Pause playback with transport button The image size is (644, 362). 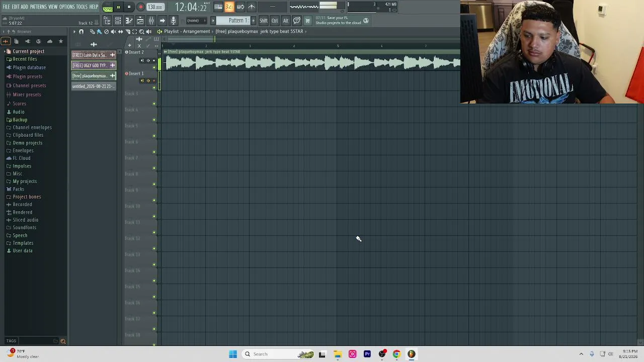coord(118,7)
